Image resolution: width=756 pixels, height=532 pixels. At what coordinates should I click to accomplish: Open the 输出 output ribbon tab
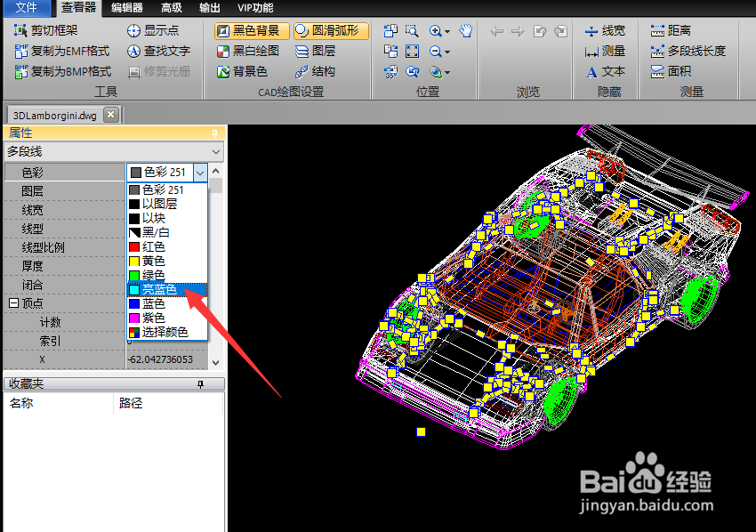tap(210, 8)
